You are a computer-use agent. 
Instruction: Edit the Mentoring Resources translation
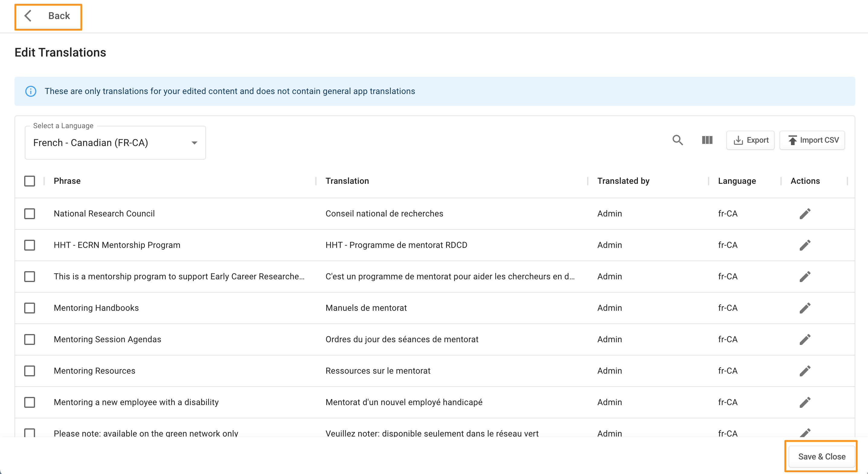click(x=805, y=371)
